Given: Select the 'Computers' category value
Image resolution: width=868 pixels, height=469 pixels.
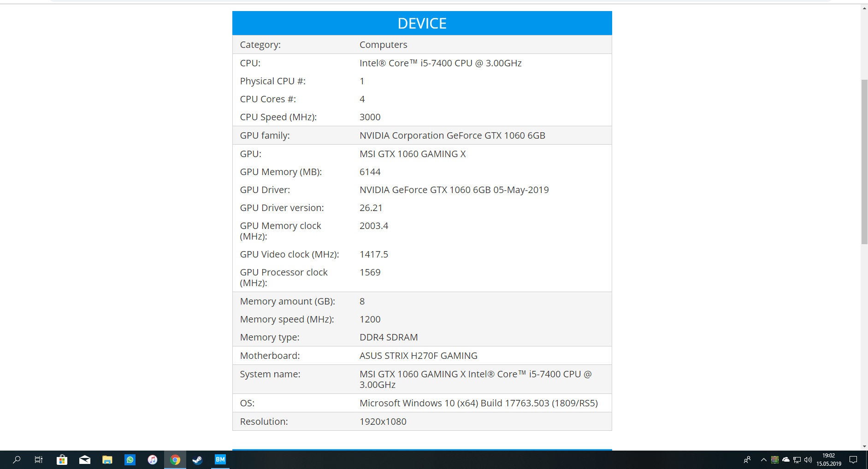Looking at the screenshot, I should coord(384,45).
